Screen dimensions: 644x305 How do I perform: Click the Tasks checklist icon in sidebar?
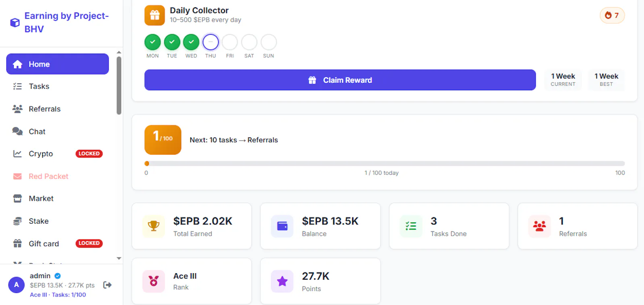tap(17, 86)
